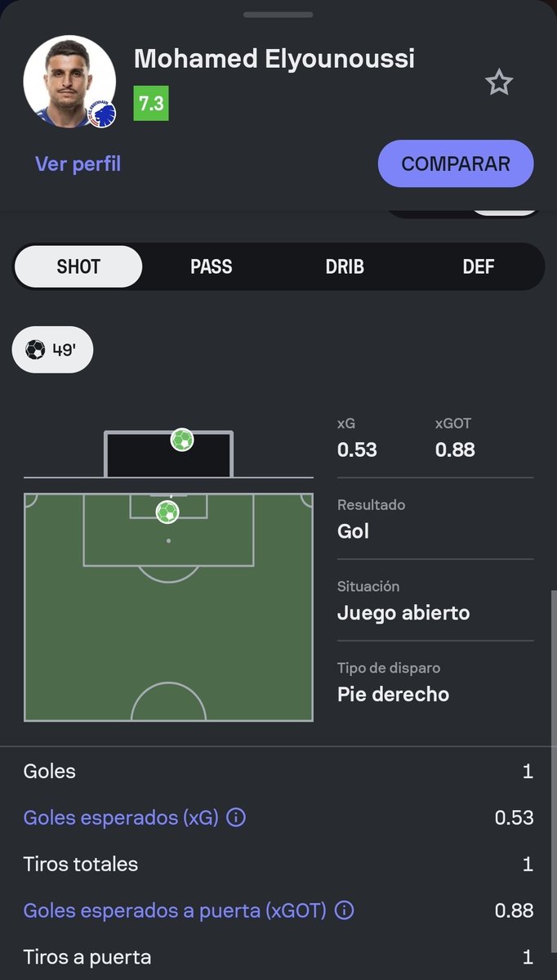Image resolution: width=557 pixels, height=980 pixels.
Task: Open the Ver perfil link
Action: [78, 163]
